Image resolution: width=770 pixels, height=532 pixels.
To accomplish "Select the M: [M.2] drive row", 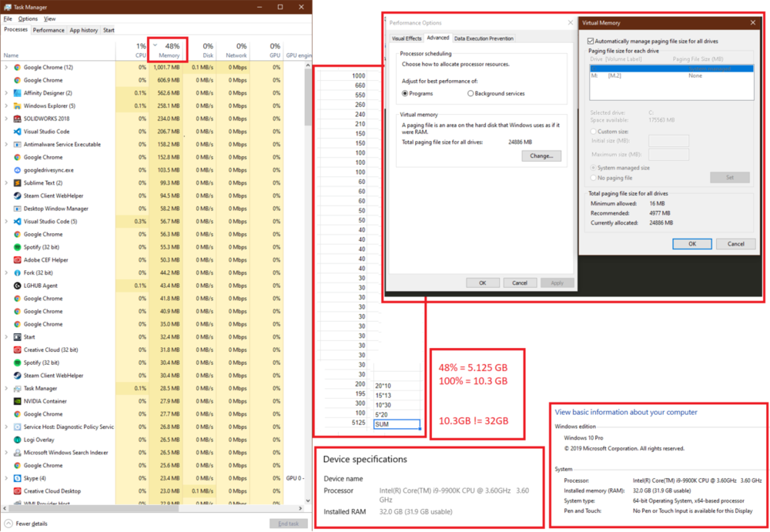I will pyautogui.click(x=671, y=75).
